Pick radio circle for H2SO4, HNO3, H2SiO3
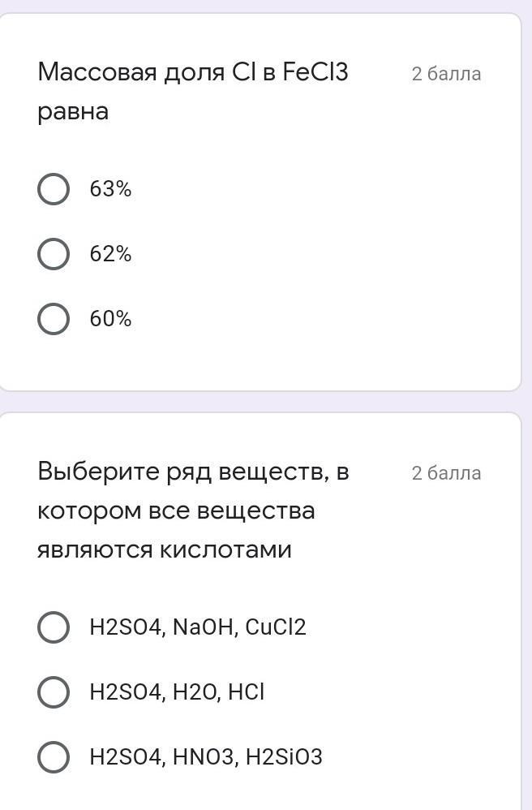The width and height of the screenshot is (532, 810). pos(54,757)
